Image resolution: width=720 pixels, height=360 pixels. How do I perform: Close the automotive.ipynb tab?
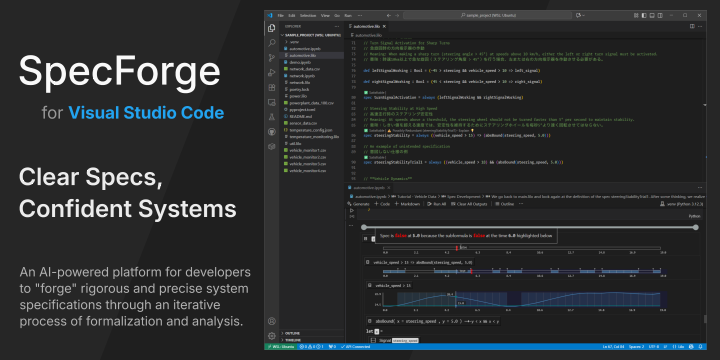pyautogui.click(x=388, y=187)
